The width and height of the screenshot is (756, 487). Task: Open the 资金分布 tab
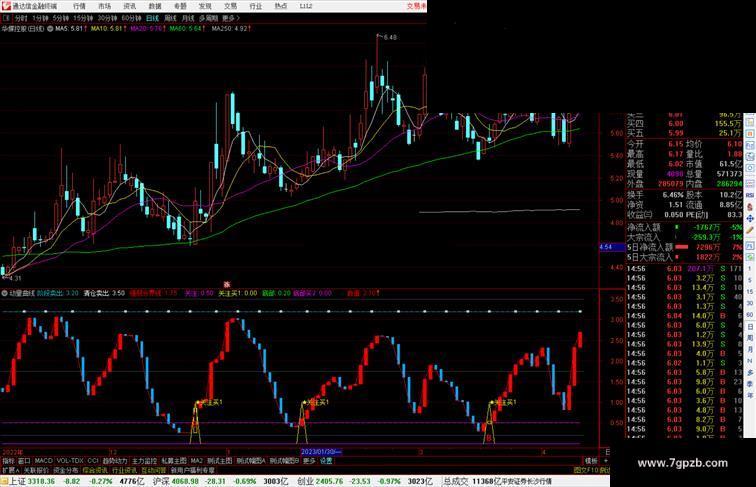tap(66, 470)
